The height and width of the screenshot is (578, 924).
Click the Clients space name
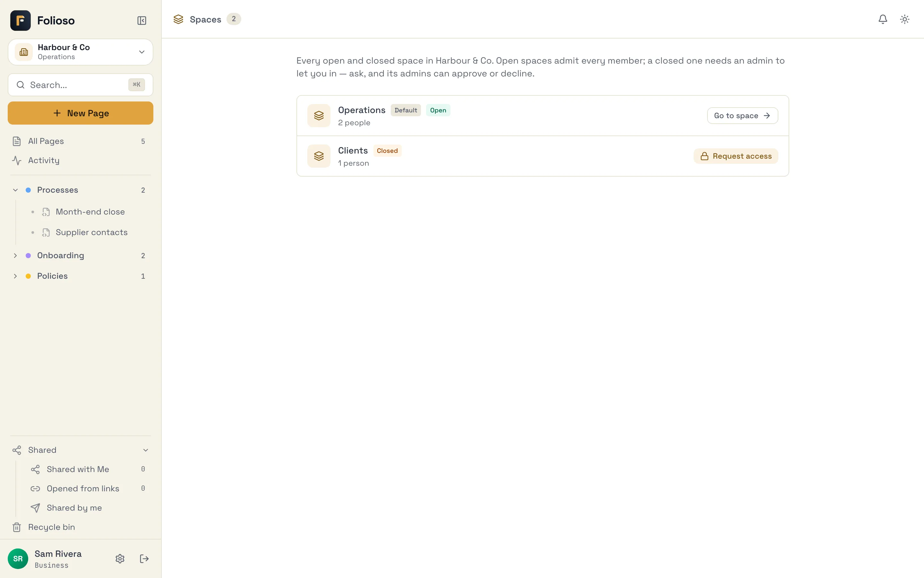[x=353, y=151]
